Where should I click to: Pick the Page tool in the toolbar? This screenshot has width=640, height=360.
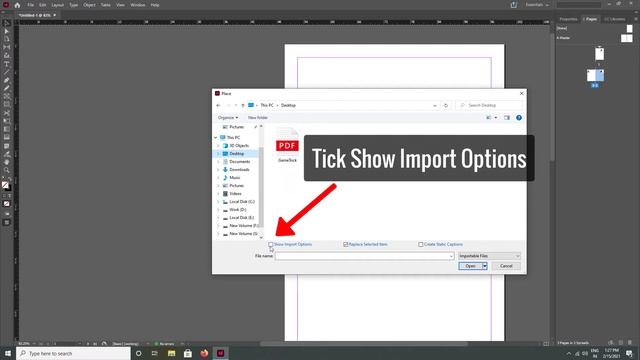coord(7,39)
